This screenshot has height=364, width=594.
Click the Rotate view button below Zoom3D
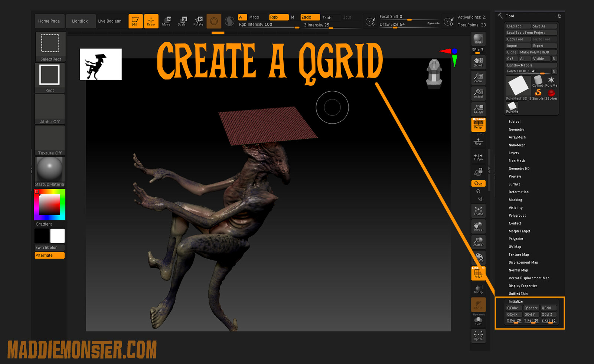[x=478, y=258]
